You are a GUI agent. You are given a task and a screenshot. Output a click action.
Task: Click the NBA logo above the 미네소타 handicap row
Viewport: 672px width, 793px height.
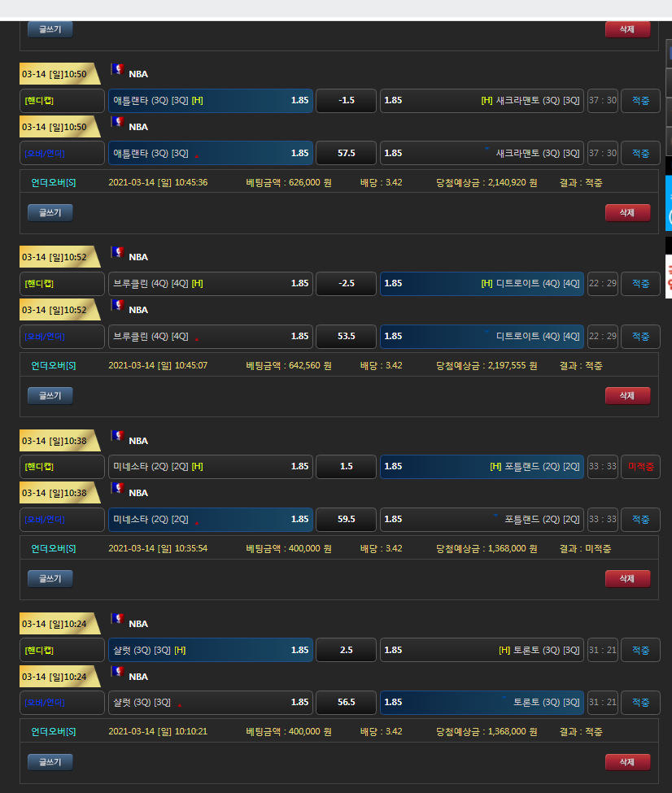pyautogui.click(x=118, y=437)
